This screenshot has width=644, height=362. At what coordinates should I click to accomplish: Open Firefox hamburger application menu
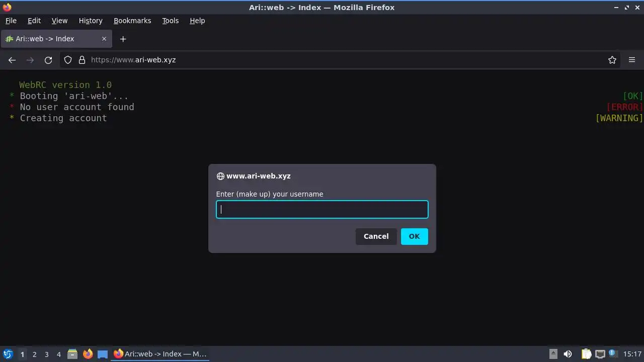coord(632,60)
